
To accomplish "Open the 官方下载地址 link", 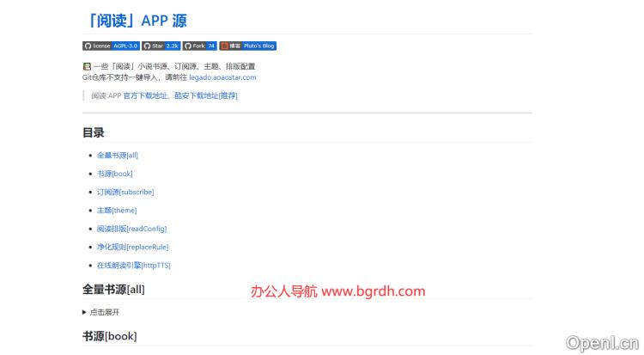I will [x=145, y=96].
